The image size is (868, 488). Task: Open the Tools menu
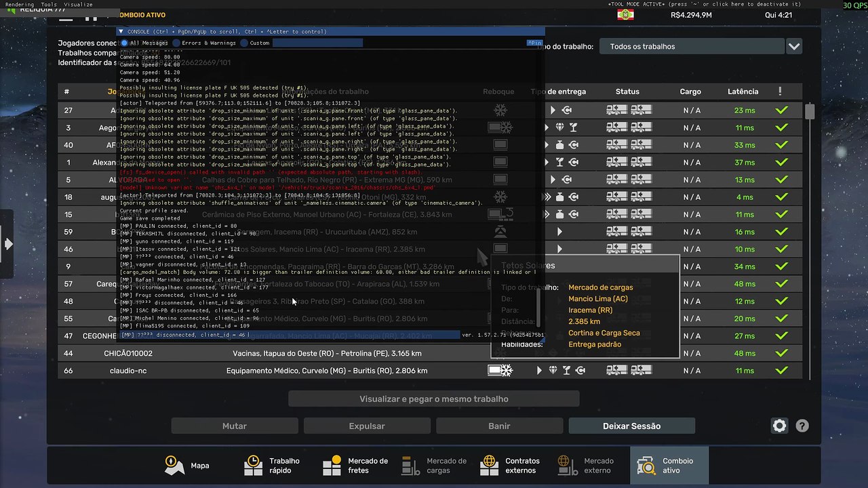[x=49, y=4]
